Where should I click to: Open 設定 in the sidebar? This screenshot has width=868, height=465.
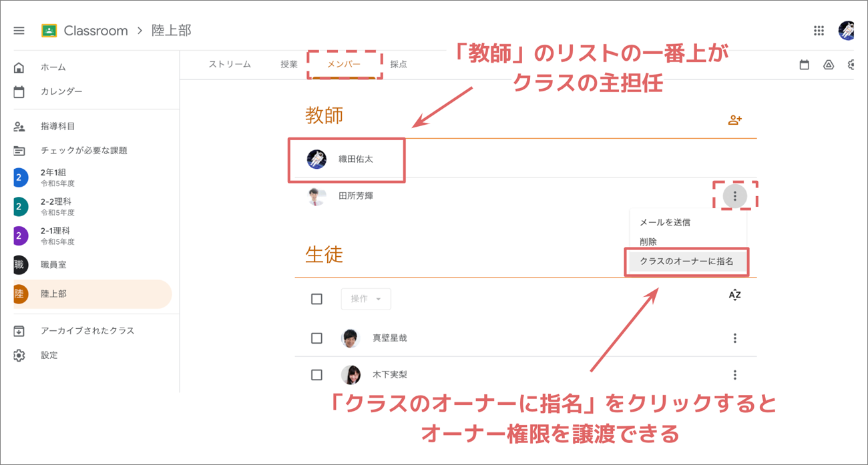tap(49, 355)
